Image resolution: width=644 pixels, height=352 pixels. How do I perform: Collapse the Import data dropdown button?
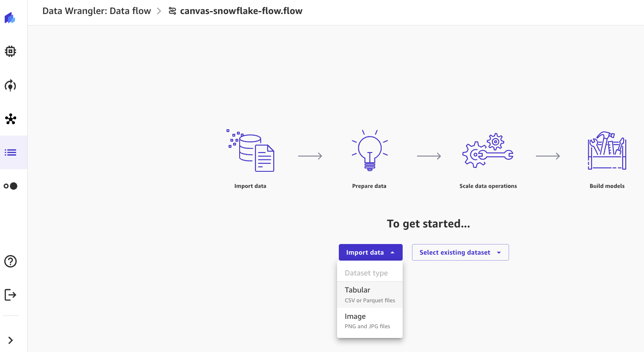pyautogui.click(x=371, y=253)
